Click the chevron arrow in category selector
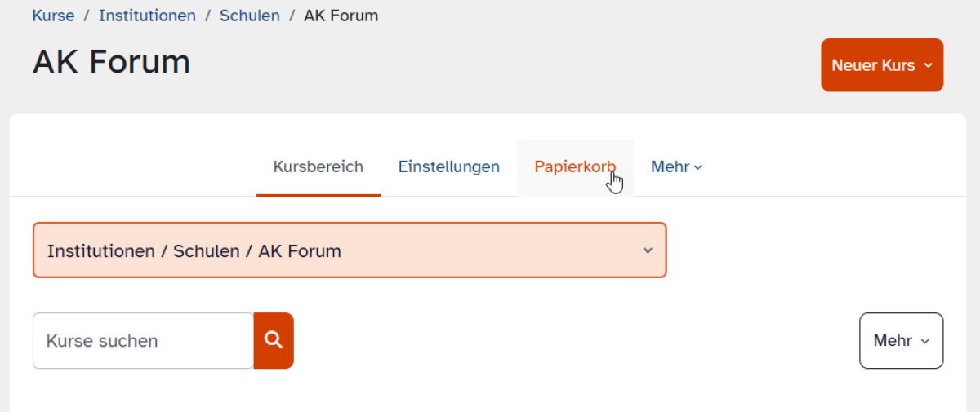The image size is (980, 412). (x=648, y=250)
